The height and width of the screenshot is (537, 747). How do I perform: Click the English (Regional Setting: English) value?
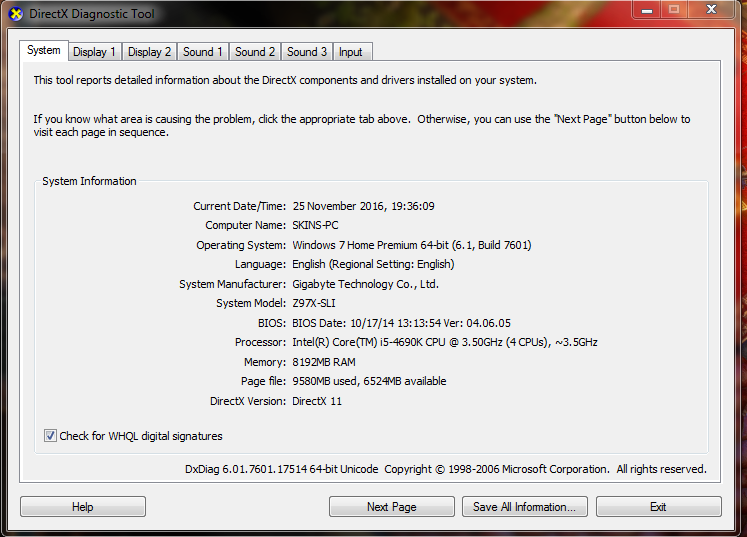pos(373,264)
